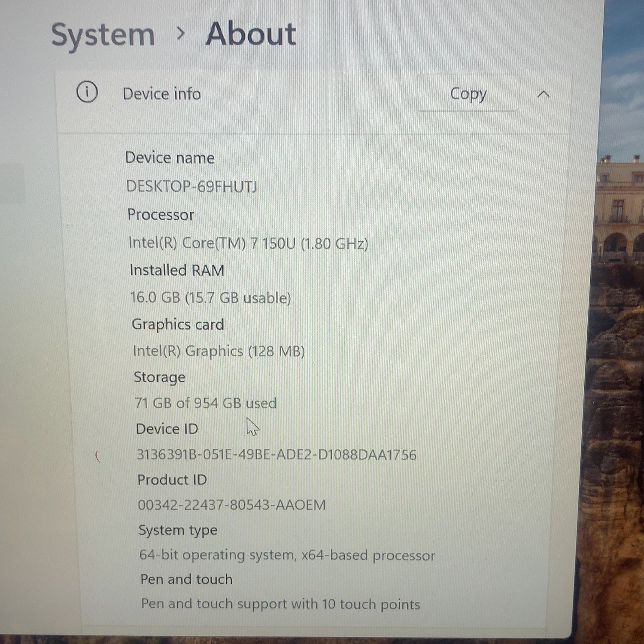Go back to System in breadcrumb

coord(103,35)
